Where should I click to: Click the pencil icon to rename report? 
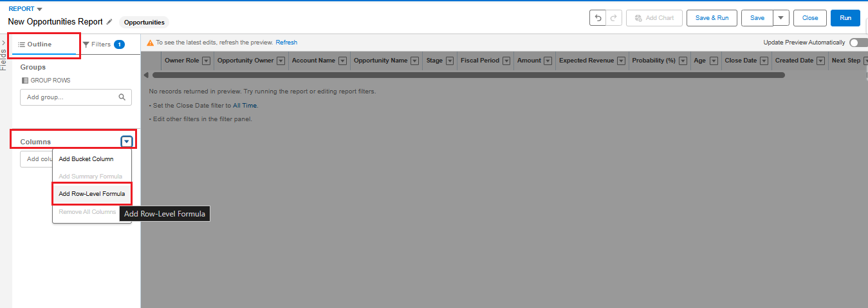click(109, 22)
